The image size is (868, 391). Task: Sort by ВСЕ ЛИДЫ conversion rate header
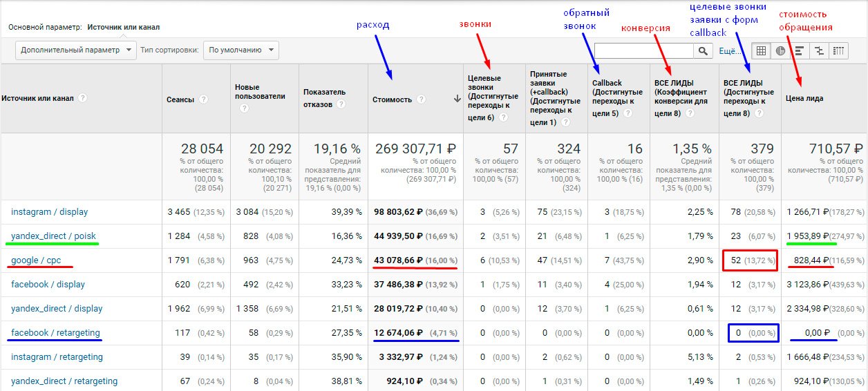(681, 98)
